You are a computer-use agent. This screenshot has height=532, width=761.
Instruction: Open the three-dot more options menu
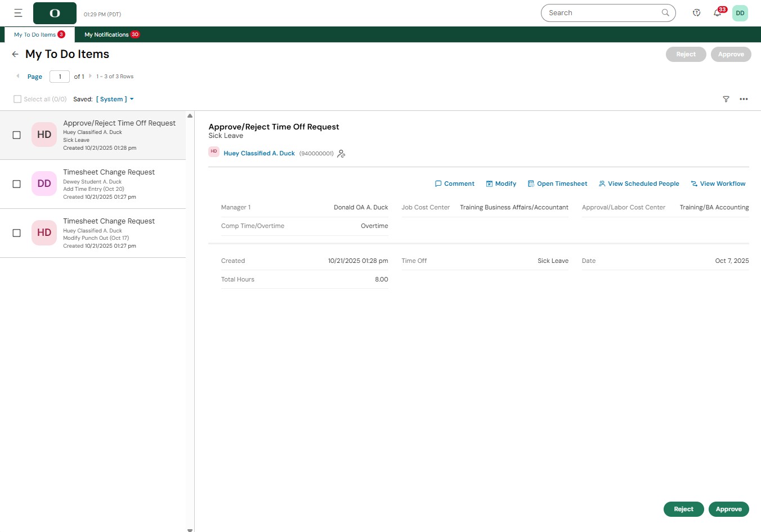pos(744,99)
